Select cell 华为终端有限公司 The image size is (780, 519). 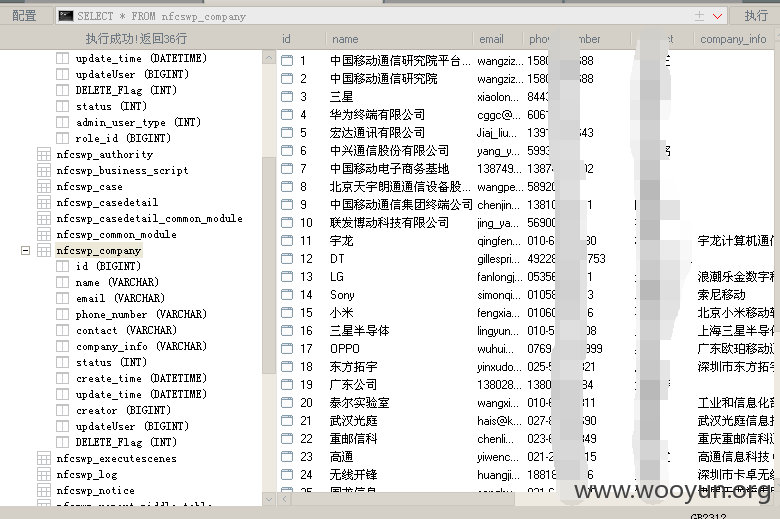(378, 115)
